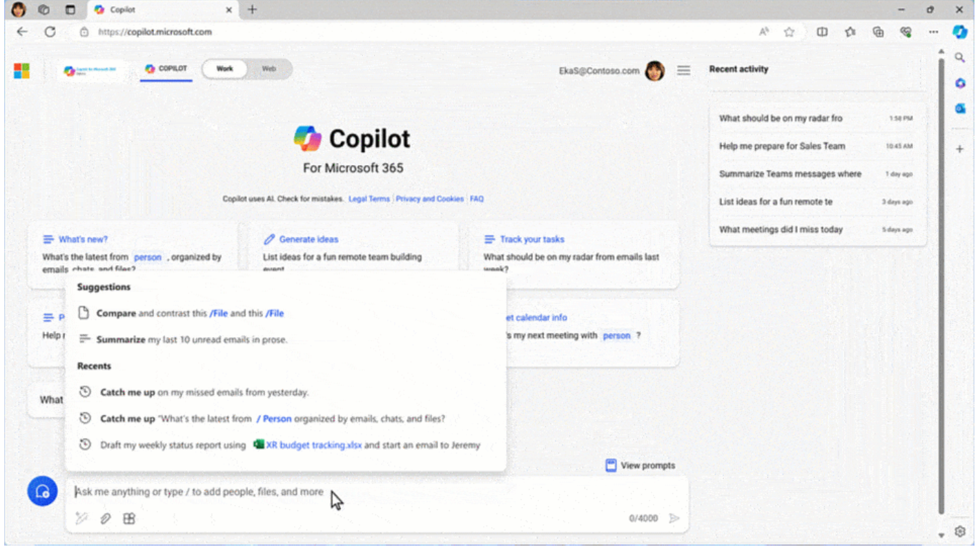Switch toggle to Web mode
The width and height of the screenshot is (980, 547).
(269, 69)
